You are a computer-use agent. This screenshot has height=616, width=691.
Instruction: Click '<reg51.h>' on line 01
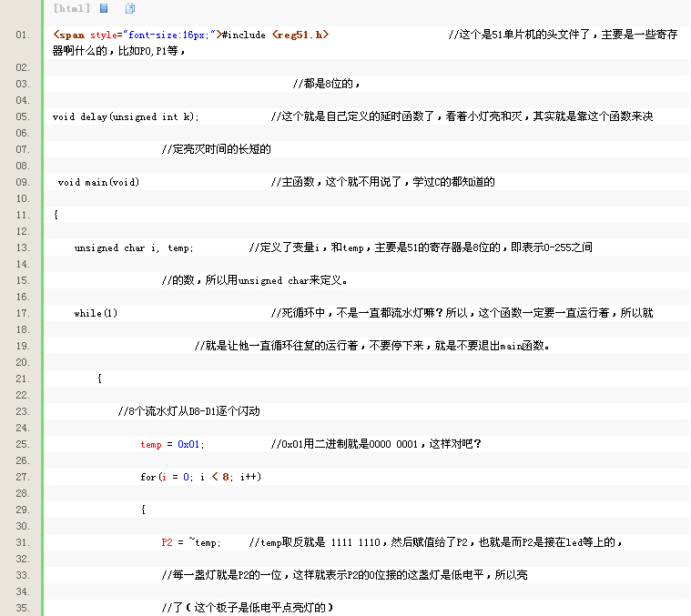click(300, 35)
